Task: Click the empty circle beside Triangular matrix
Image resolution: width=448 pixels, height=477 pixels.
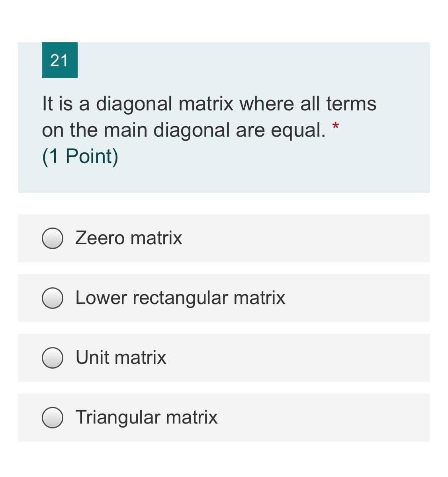Action: (x=53, y=418)
